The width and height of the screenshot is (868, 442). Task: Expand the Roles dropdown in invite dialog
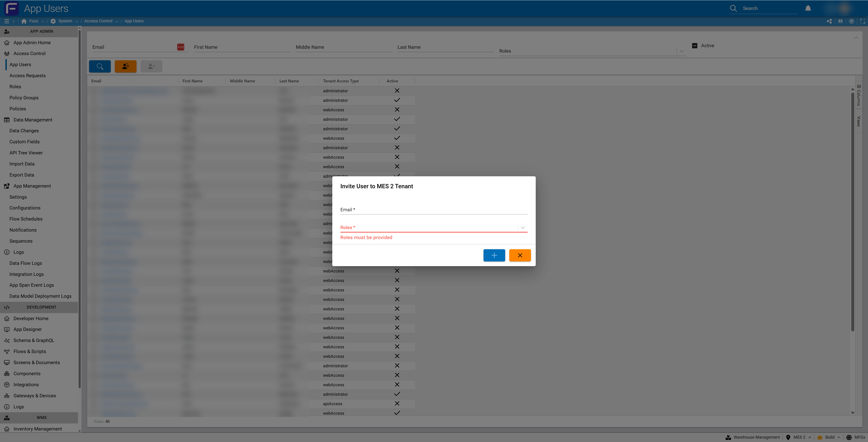(522, 228)
